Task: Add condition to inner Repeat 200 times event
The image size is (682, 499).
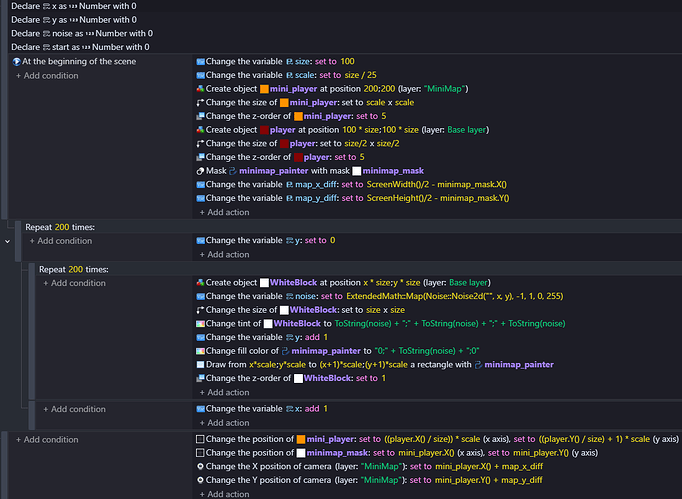Action: coord(74,283)
